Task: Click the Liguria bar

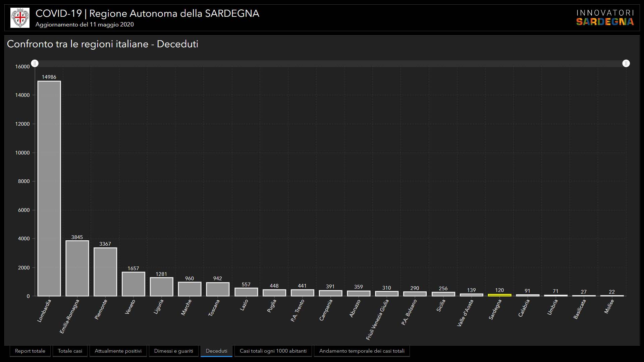Action: click(x=161, y=287)
